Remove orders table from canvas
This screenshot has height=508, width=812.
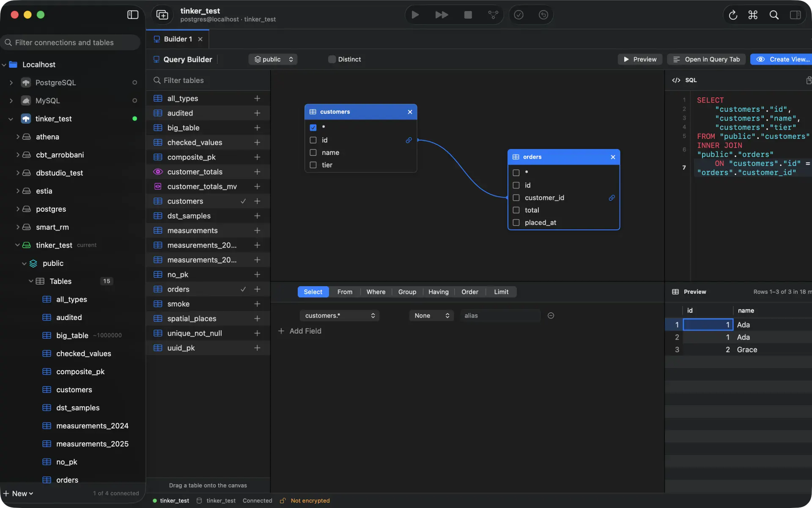pos(612,157)
